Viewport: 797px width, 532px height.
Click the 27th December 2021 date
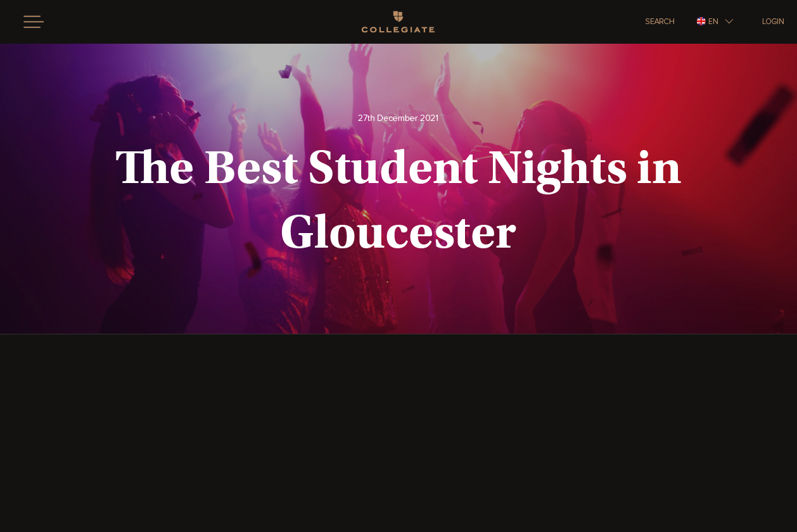coord(398,118)
